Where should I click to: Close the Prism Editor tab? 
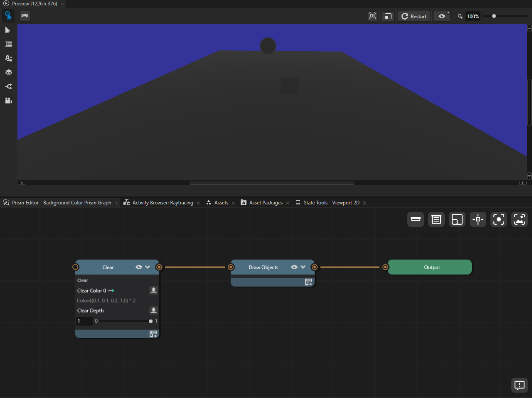[x=116, y=203]
